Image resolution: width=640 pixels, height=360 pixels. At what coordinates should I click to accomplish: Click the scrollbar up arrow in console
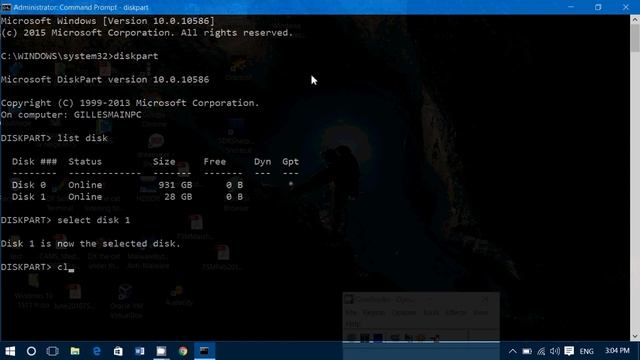635,19
